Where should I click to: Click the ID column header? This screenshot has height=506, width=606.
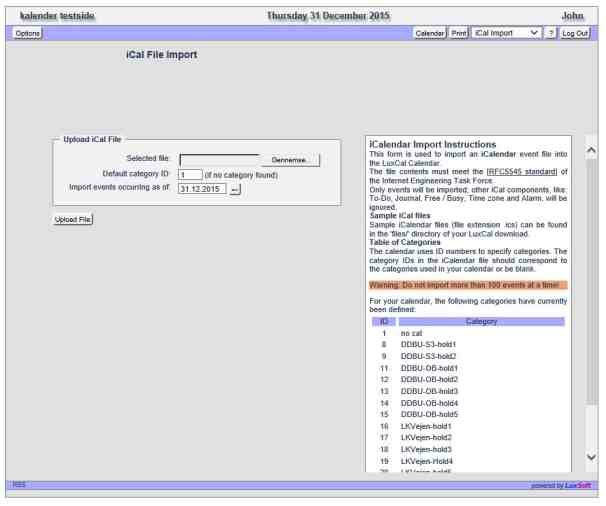click(384, 322)
